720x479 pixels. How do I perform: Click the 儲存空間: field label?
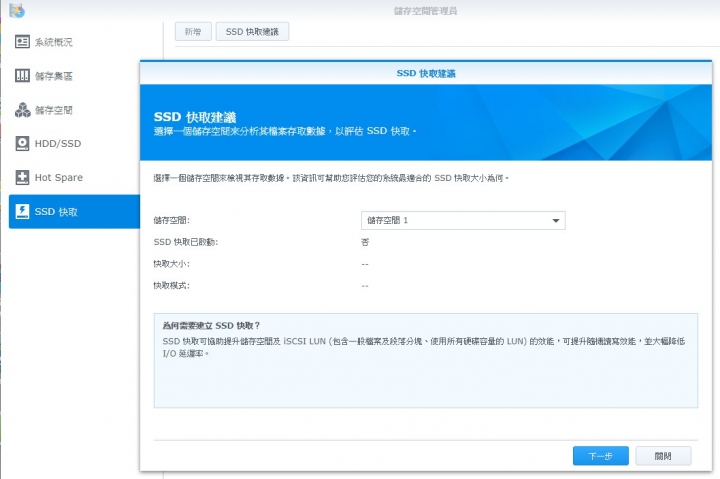pos(172,220)
